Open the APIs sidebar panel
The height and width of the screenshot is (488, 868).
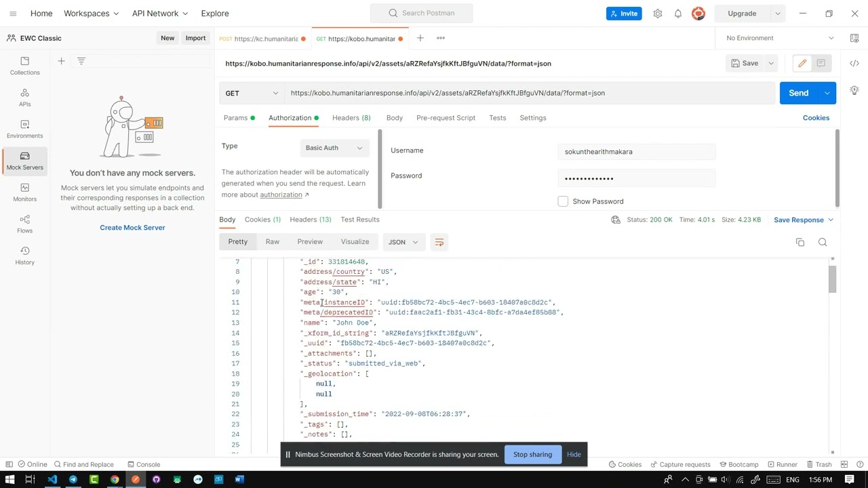coord(24,98)
